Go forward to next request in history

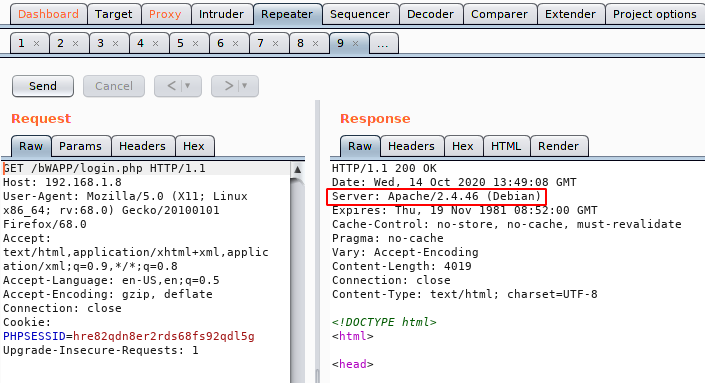pyautogui.click(x=228, y=86)
